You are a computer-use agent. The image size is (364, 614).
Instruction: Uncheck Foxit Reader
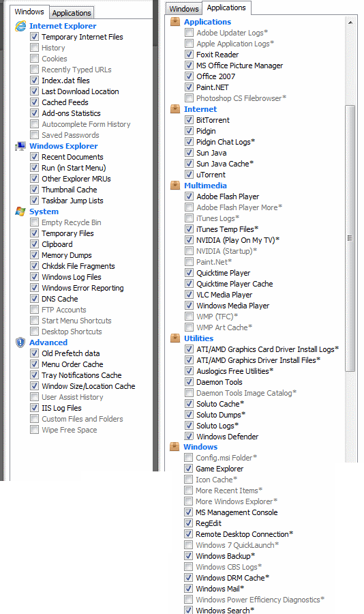[189, 55]
